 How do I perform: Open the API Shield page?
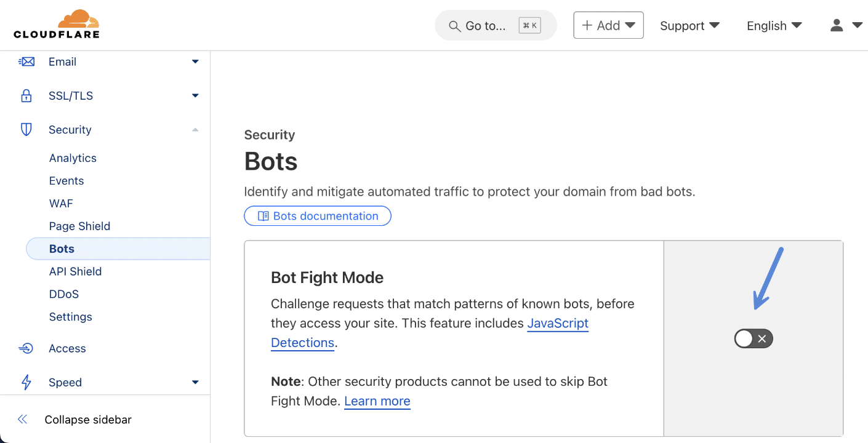coord(75,271)
